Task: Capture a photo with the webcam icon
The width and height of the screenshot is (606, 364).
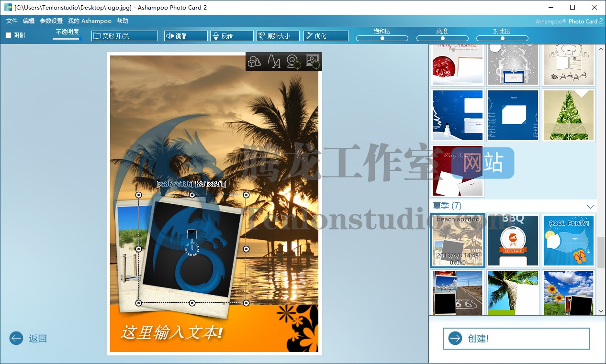Action: pos(294,62)
